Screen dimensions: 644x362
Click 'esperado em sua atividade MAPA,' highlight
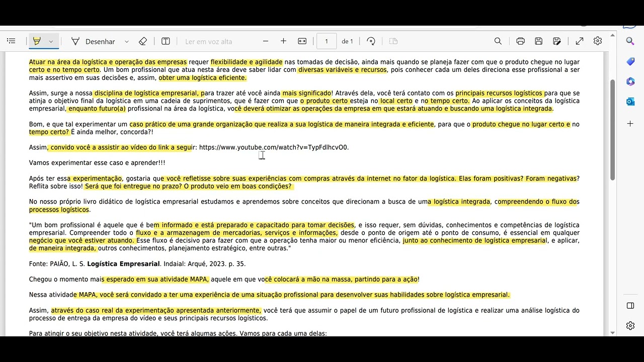156,280
